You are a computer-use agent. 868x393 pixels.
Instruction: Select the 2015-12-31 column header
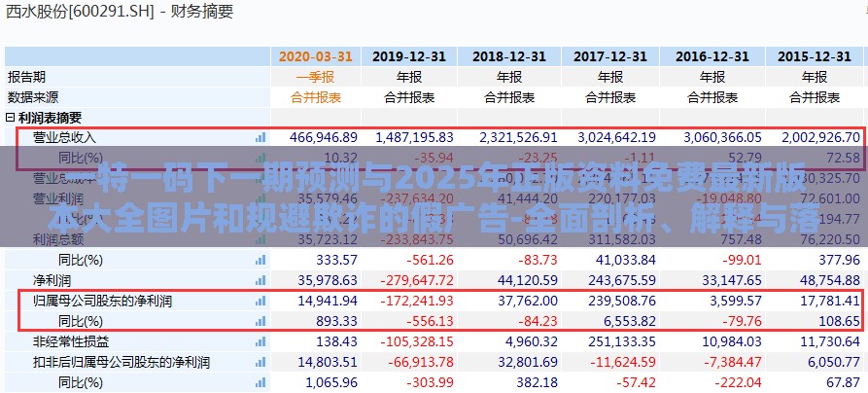tap(815, 56)
